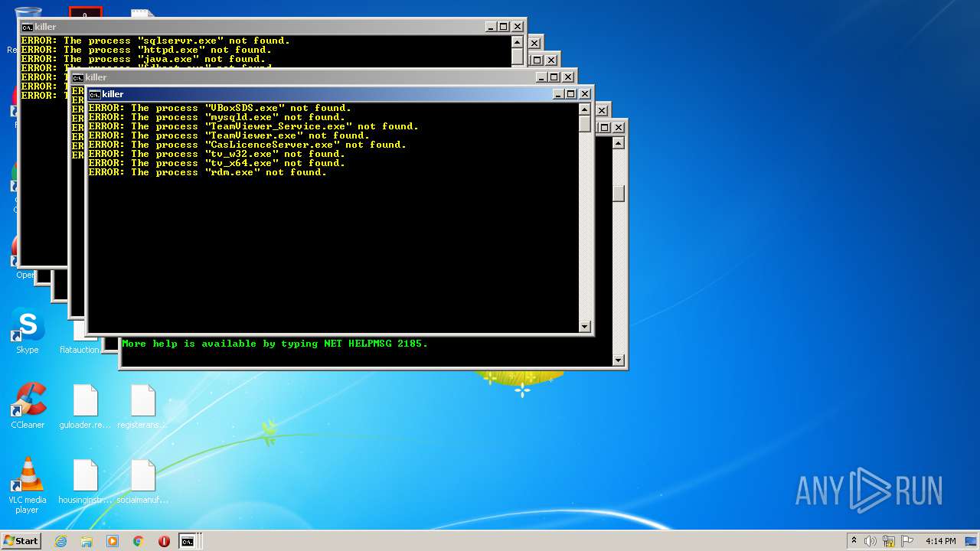Minimize the front killer window

(557, 94)
